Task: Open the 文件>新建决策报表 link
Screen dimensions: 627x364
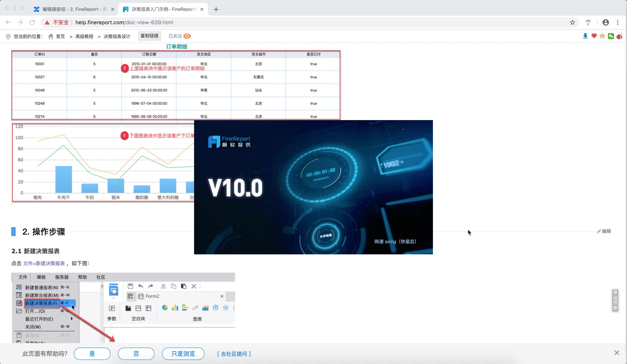Action: pyautogui.click(x=44, y=263)
